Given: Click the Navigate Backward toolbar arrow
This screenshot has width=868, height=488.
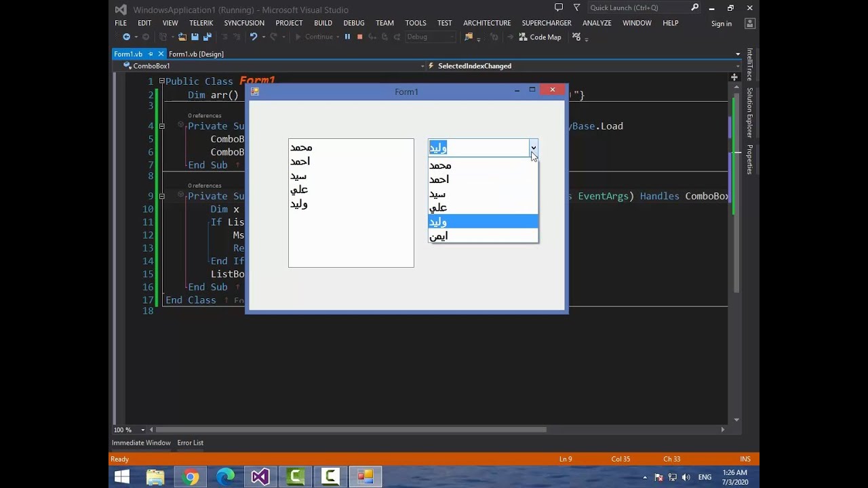Looking at the screenshot, I should point(126,37).
